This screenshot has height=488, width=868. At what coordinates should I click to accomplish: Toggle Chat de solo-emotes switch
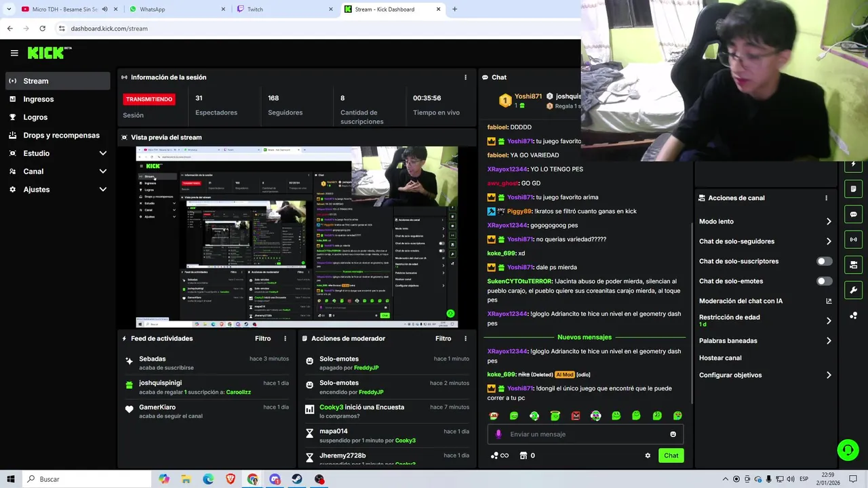tap(824, 281)
